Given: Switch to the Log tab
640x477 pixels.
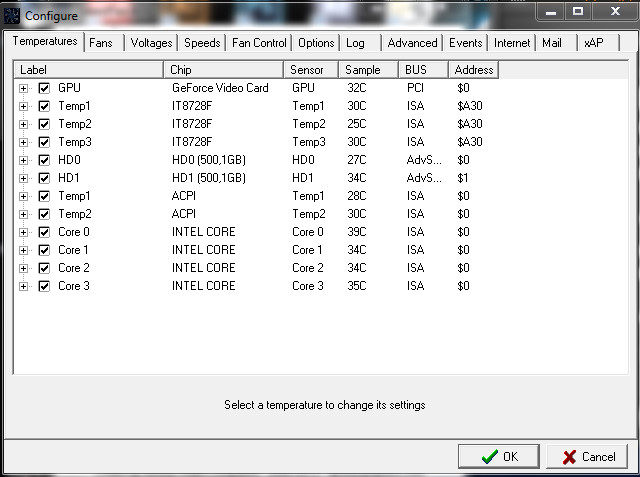Looking at the screenshot, I should [360, 43].
